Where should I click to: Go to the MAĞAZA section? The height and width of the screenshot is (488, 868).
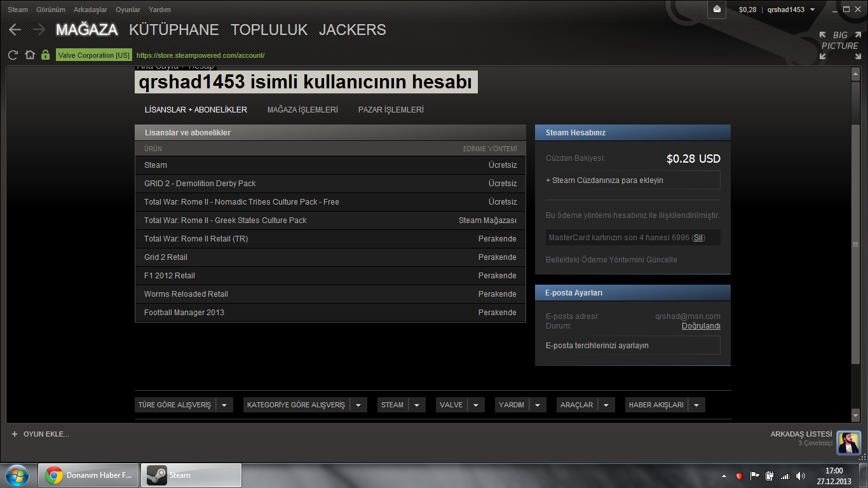(x=87, y=30)
